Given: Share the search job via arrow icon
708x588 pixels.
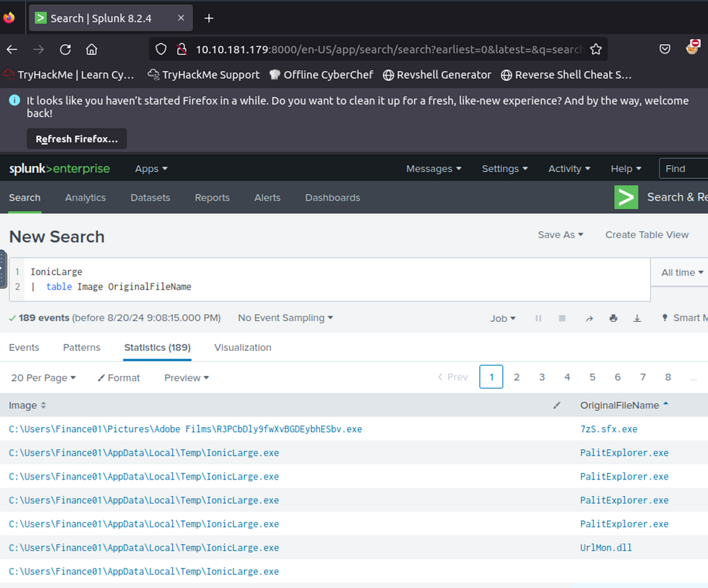Looking at the screenshot, I should pyautogui.click(x=589, y=319).
